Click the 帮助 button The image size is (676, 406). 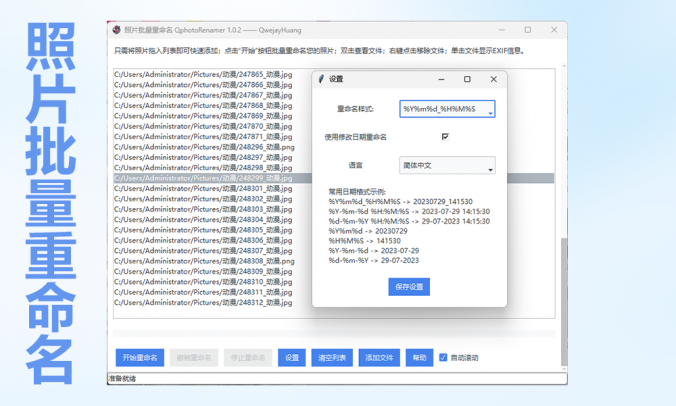[x=419, y=357]
